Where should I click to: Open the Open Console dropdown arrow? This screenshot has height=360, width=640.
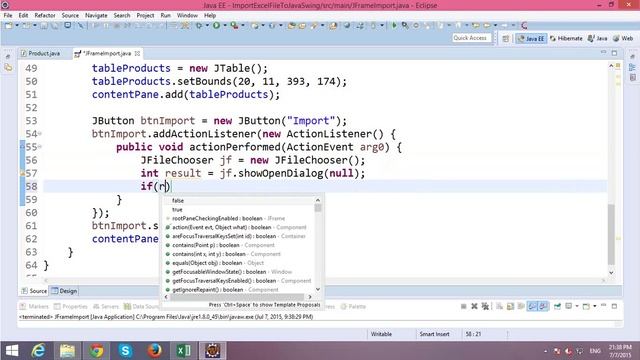pos(595,306)
